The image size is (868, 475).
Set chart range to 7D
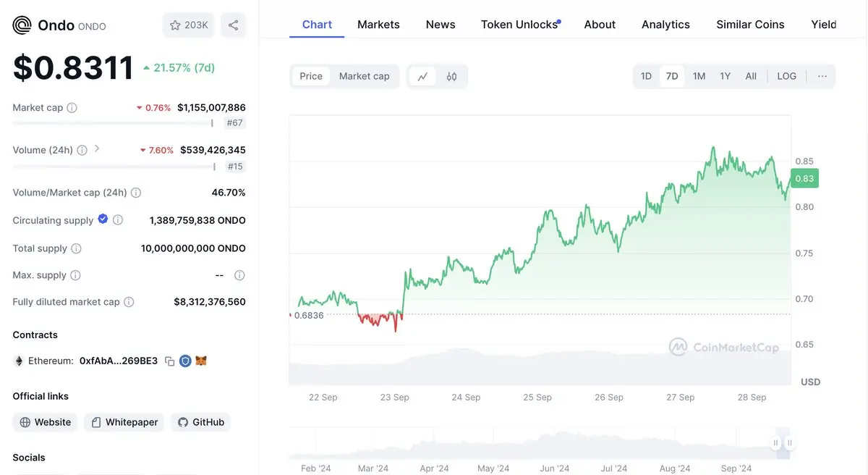pos(672,76)
